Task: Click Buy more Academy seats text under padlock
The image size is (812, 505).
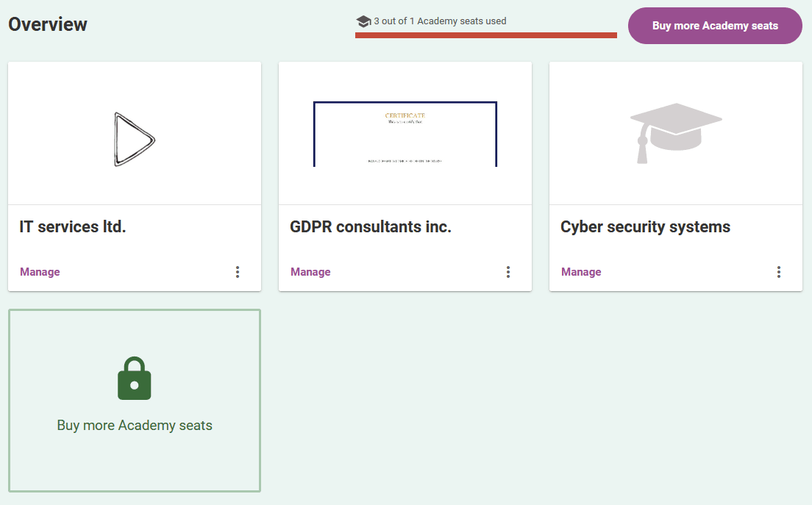Action: tap(135, 426)
